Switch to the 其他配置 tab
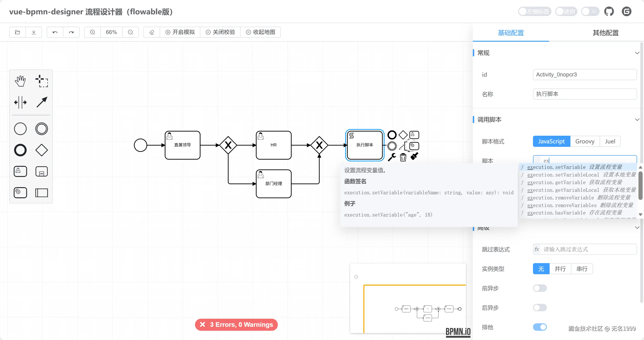Image resolution: width=644 pixels, height=340 pixels. click(606, 33)
